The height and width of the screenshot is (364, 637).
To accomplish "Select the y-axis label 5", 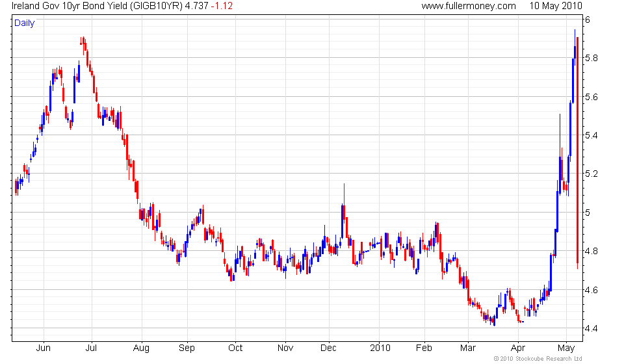I will 588,213.
